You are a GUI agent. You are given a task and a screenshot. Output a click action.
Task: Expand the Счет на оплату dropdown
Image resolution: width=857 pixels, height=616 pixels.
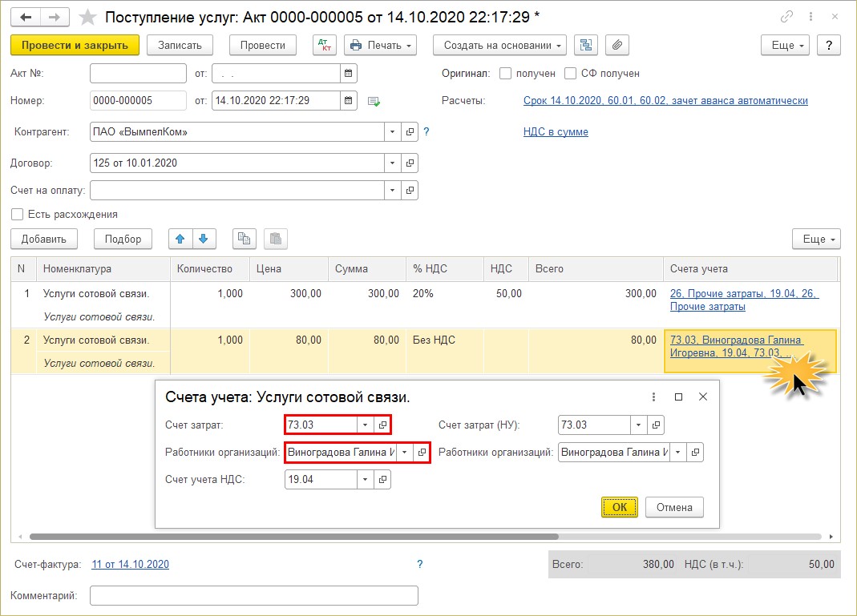[393, 190]
